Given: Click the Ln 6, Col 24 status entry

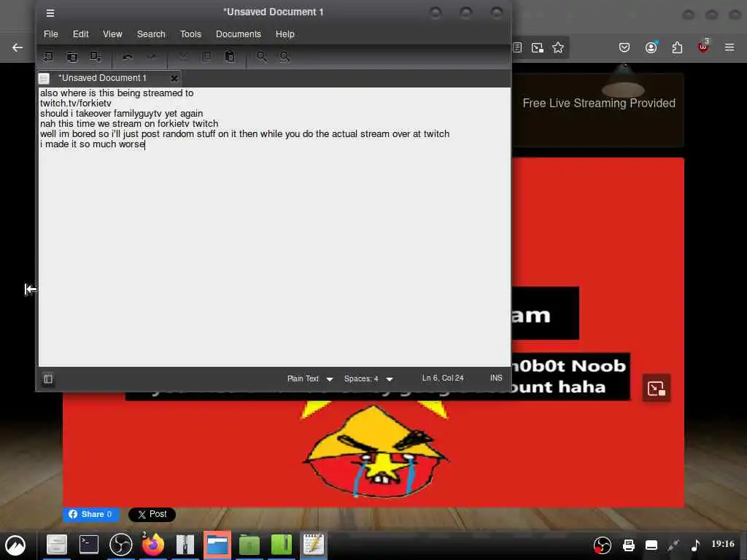Looking at the screenshot, I should click(x=443, y=378).
